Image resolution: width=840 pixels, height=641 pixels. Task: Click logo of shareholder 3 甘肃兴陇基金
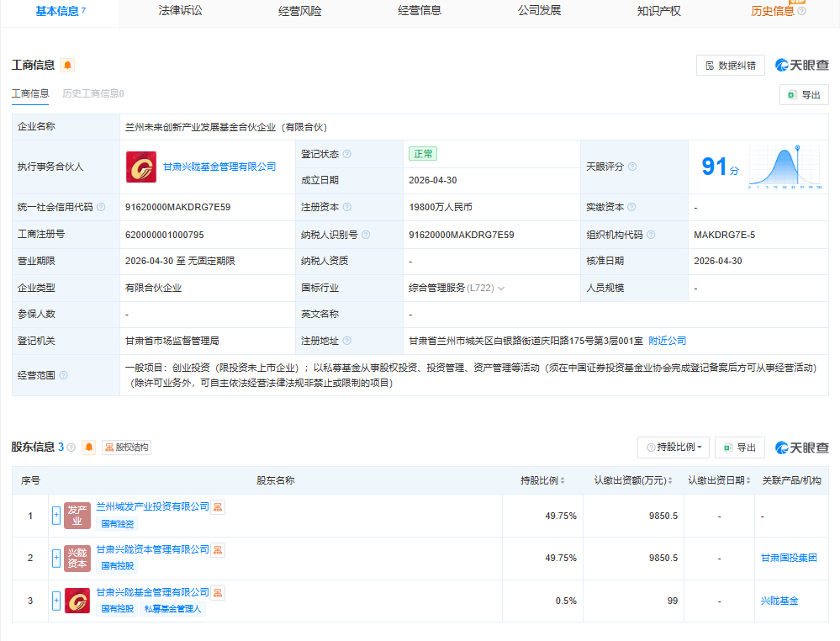[77, 601]
